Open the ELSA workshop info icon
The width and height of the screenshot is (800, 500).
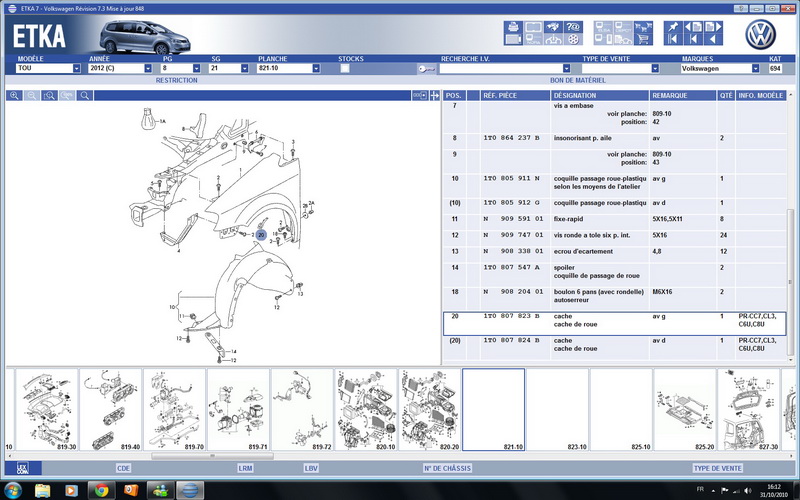(603, 27)
